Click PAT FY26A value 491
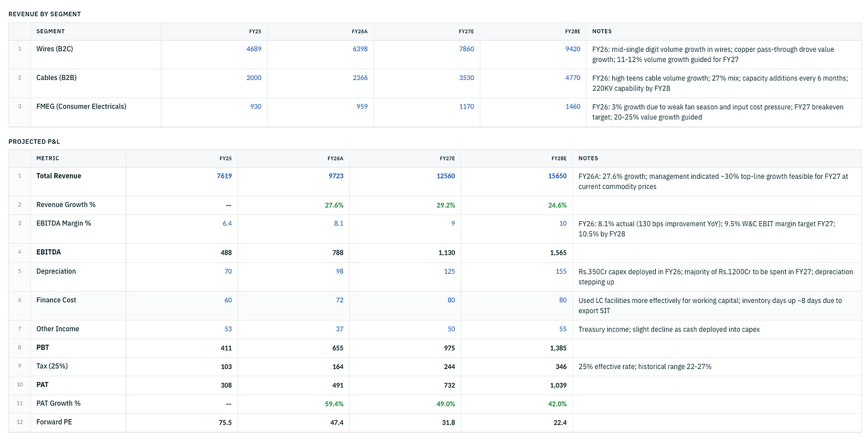This screenshot has width=868, height=440. (x=337, y=385)
